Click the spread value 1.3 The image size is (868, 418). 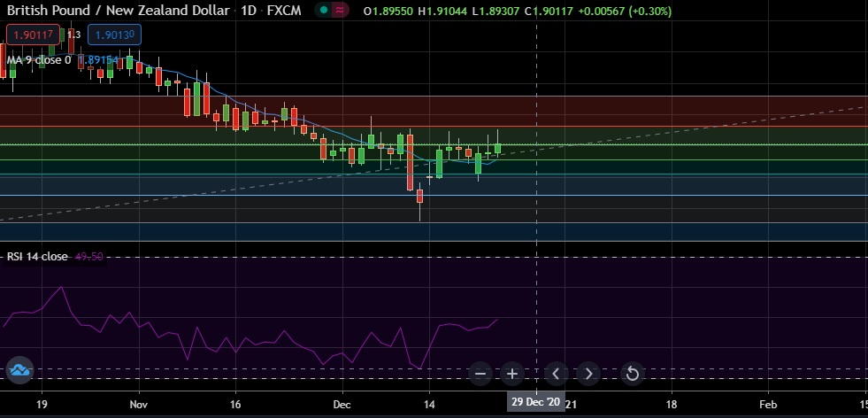click(x=73, y=35)
